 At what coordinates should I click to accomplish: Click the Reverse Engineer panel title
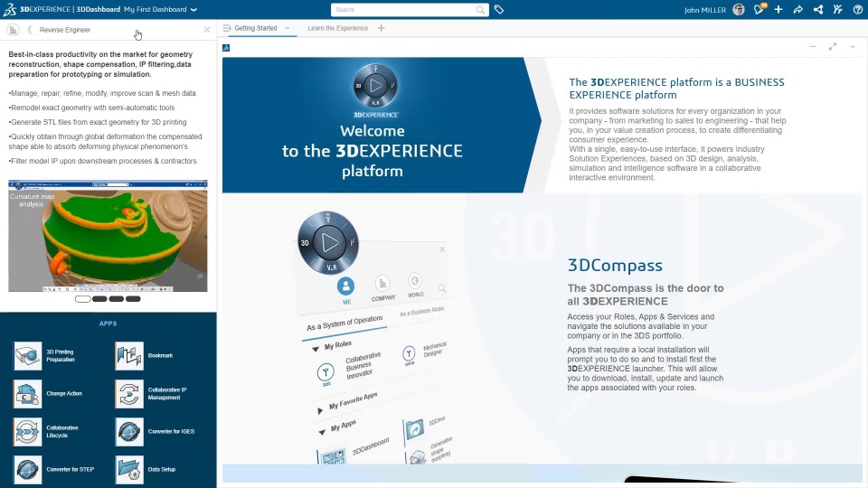click(x=65, y=30)
